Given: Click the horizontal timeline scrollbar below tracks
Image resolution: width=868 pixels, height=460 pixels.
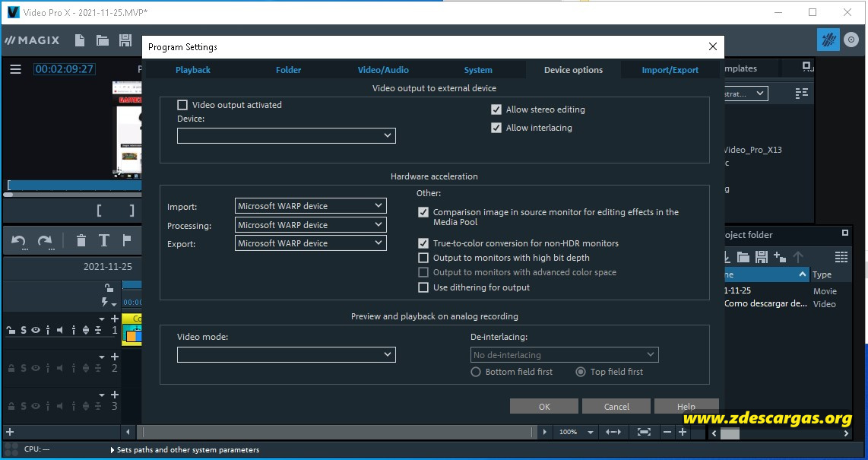Looking at the screenshot, I should point(337,432).
